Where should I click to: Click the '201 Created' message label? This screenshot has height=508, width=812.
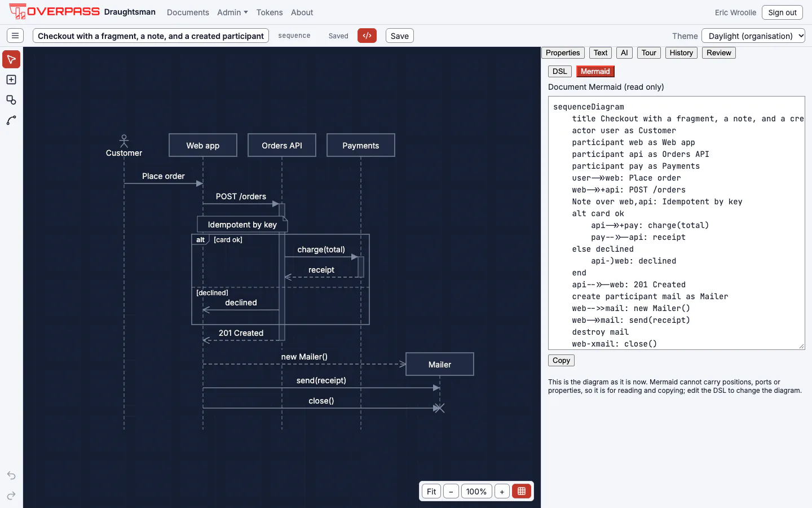[241, 333]
